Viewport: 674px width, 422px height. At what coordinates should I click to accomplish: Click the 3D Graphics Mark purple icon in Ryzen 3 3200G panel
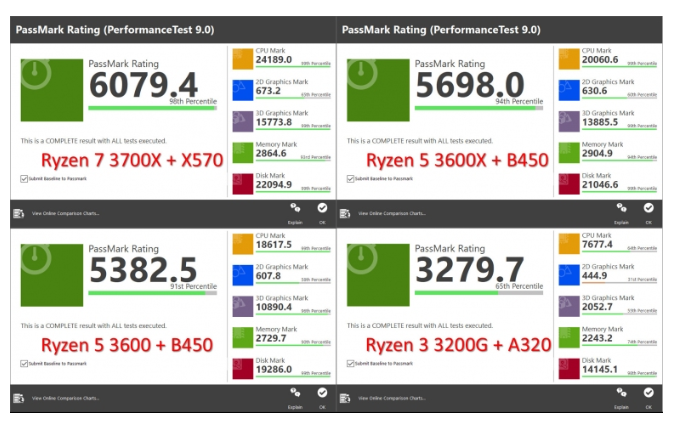coord(569,306)
